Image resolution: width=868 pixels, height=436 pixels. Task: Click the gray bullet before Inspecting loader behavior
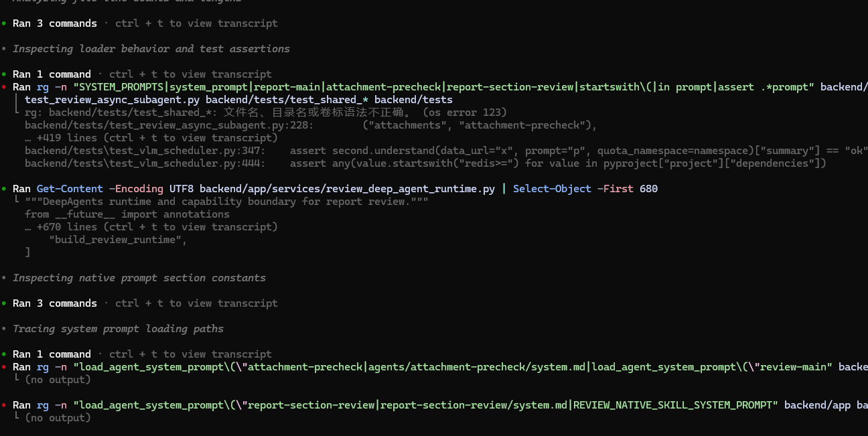coord(4,49)
